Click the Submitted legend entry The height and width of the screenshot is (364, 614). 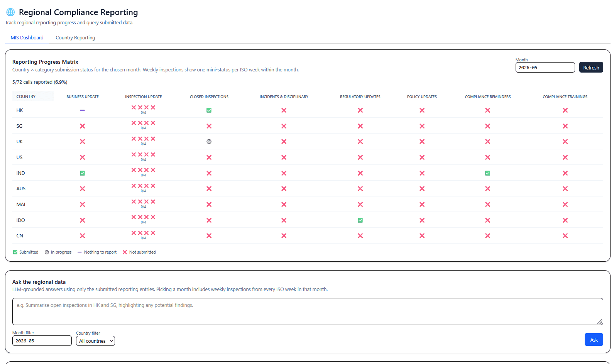point(26,252)
